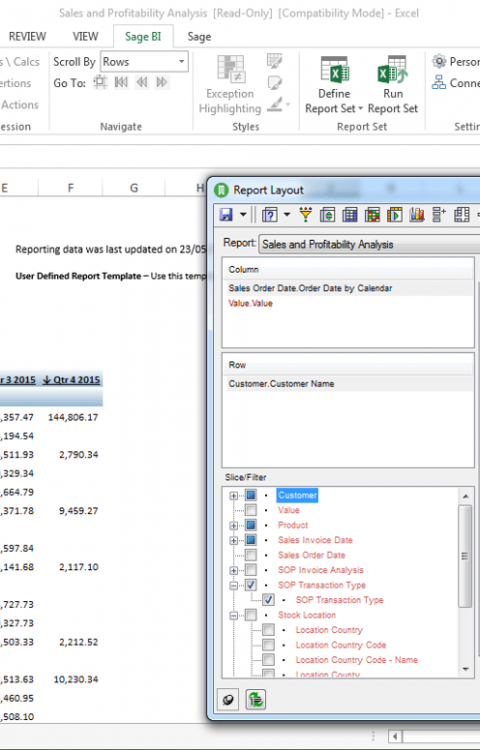The width and height of the screenshot is (480, 750).
Task: Tick the Stock Location checkbox
Action: 251,615
